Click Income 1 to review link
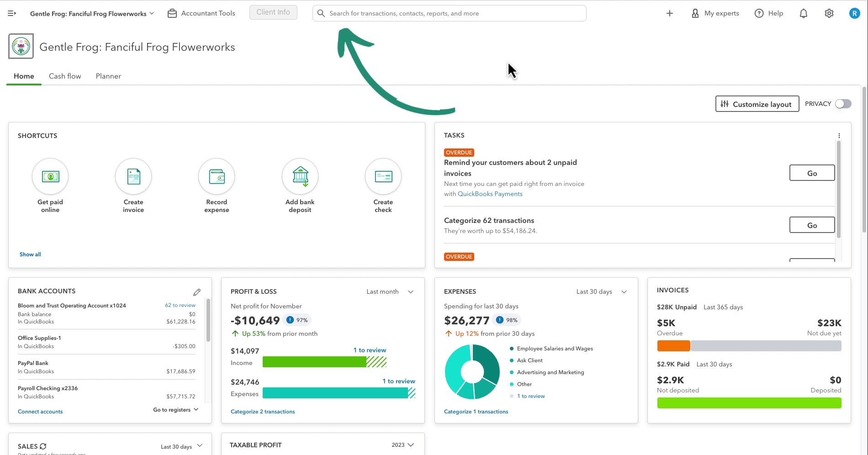Screen dimensions: 868x455 click(x=370, y=350)
